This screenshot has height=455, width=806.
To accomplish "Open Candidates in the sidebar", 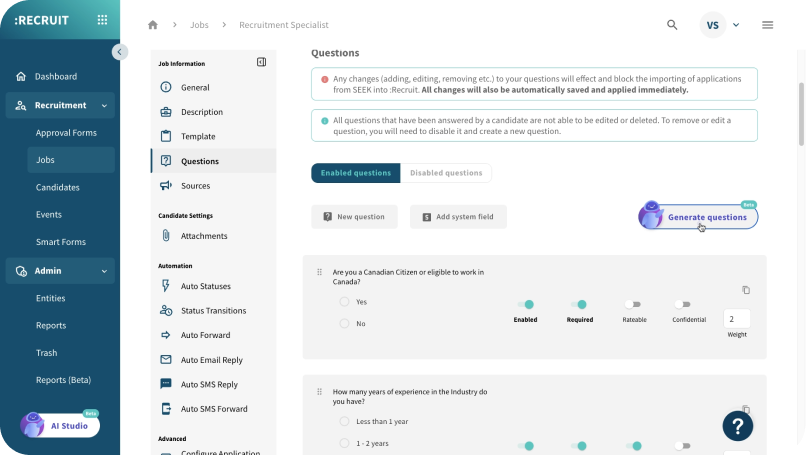I will click(x=58, y=187).
